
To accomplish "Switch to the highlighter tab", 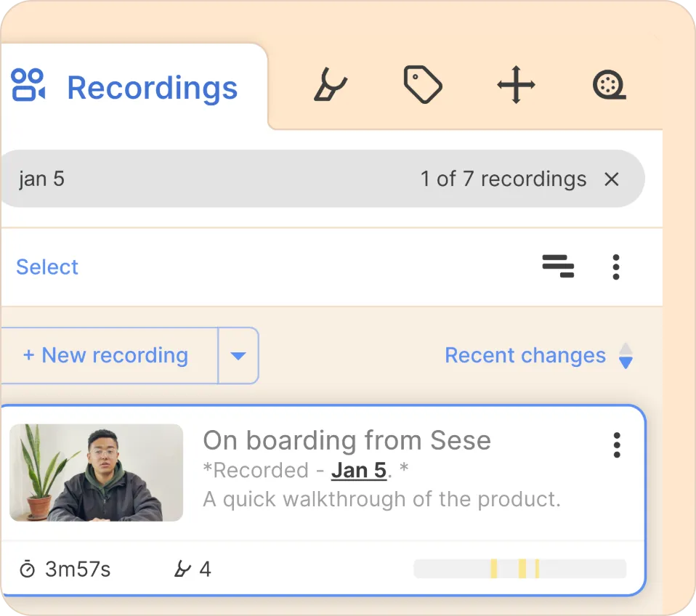I will click(x=330, y=85).
